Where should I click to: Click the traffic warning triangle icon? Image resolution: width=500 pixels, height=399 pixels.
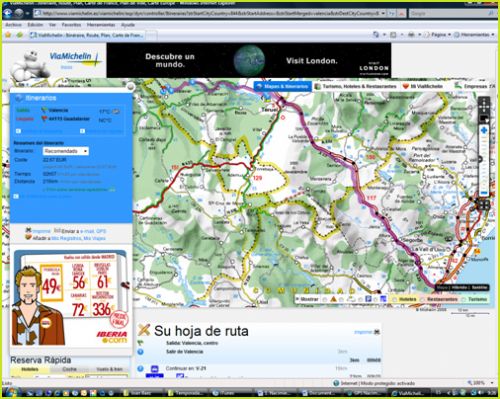tap(333, 299)
